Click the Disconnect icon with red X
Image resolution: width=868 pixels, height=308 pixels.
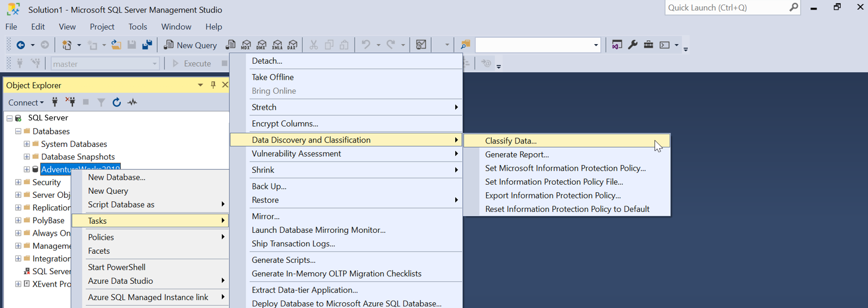tap(70, 102)
